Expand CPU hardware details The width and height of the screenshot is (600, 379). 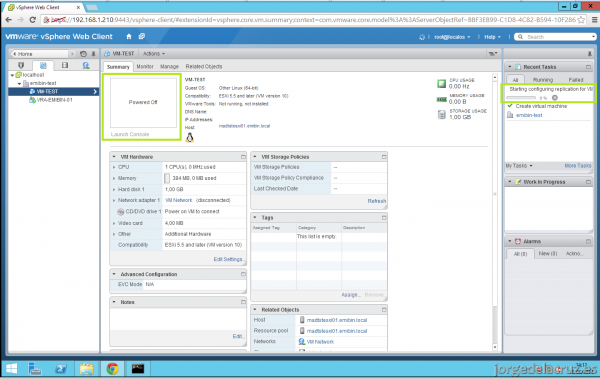[x=114, y=167]
